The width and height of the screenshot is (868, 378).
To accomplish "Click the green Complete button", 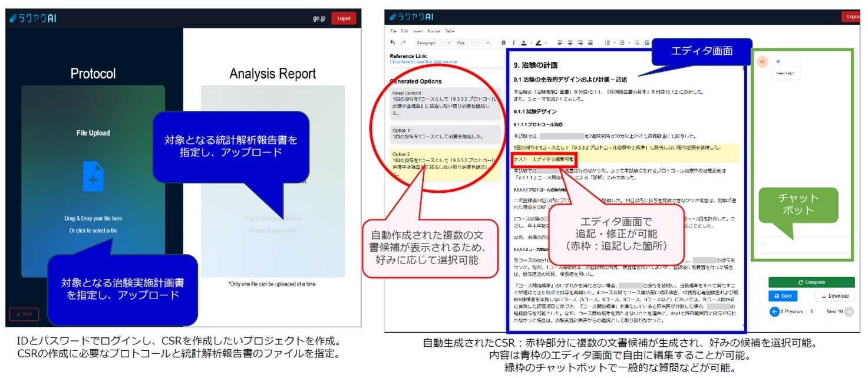I will point(811,282).
